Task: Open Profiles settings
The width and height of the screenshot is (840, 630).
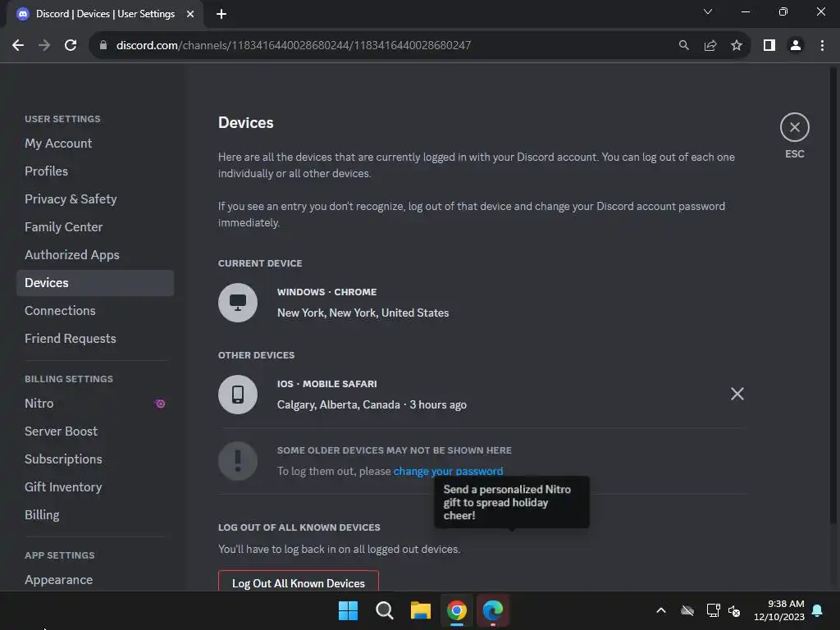Action: (95, 171)
